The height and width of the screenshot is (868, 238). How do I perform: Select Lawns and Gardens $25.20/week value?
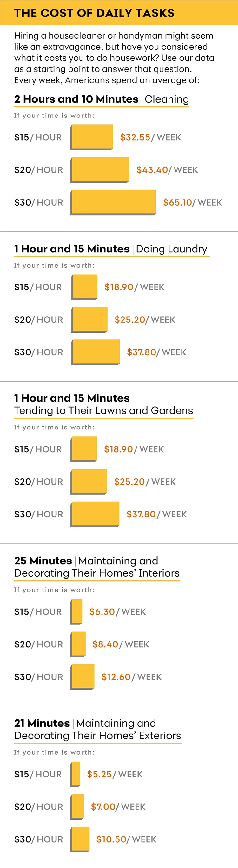(145, 482)
